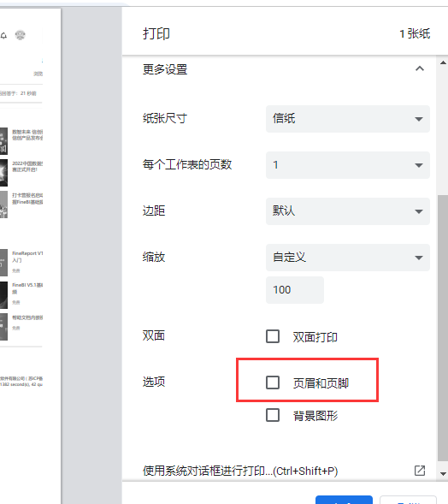This screenshot has height=504, width=448.
Task: Click 使用系统对话框进行打印 link
Action: coord(240,471)
